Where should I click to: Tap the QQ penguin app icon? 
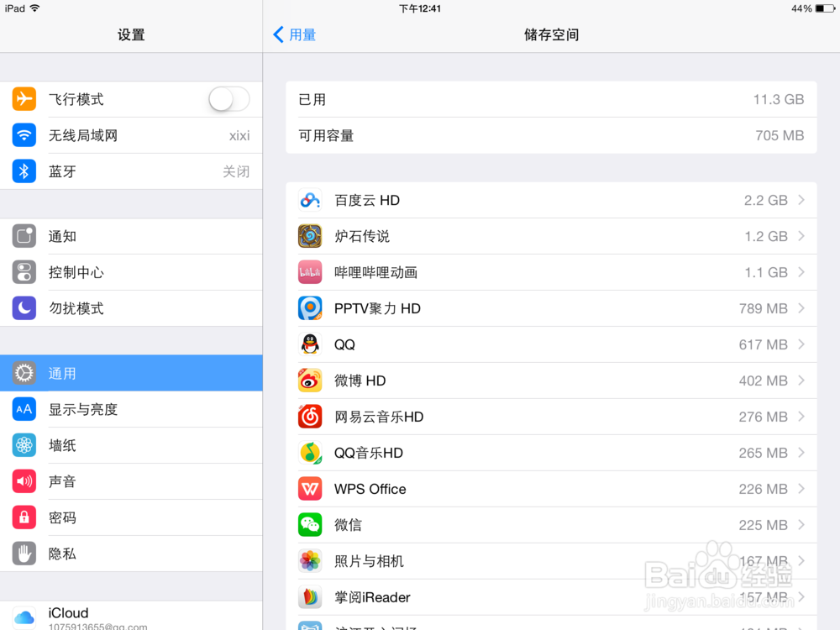coord(310,344)
